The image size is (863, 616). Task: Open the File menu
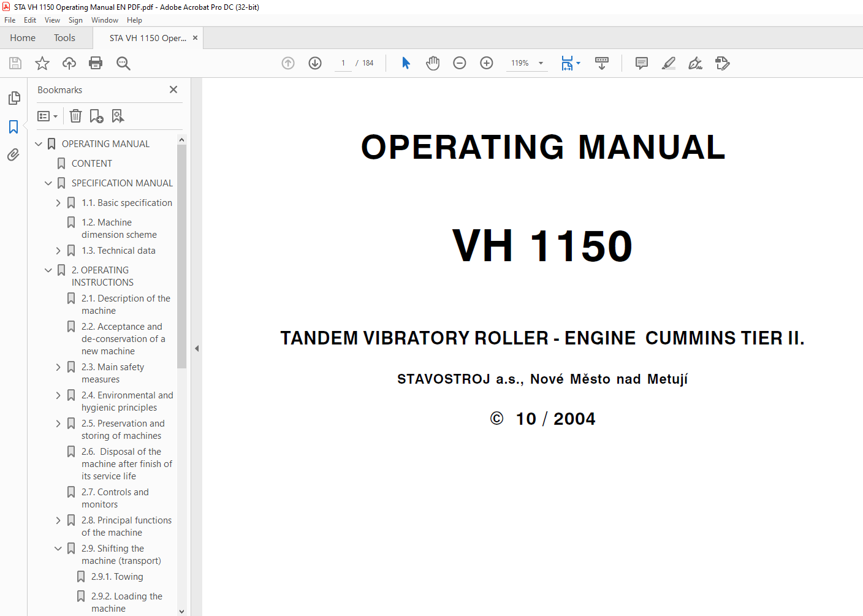coord(10,20)
